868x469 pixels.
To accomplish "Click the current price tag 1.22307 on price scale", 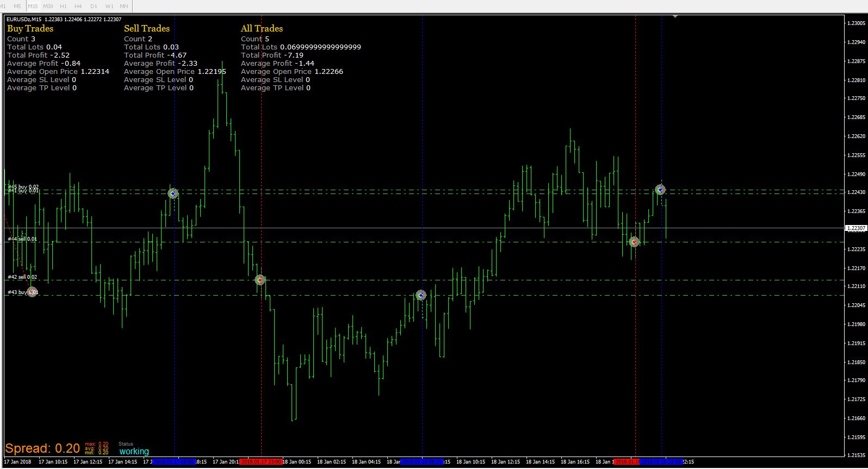I will point(856,228).
